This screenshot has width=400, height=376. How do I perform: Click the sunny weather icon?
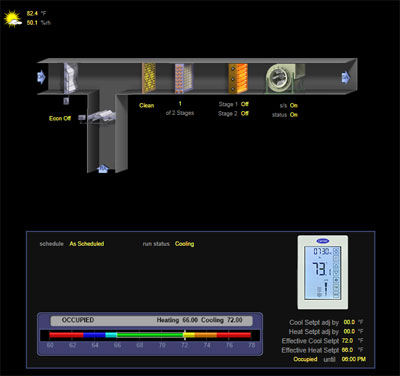pos(13,19)
